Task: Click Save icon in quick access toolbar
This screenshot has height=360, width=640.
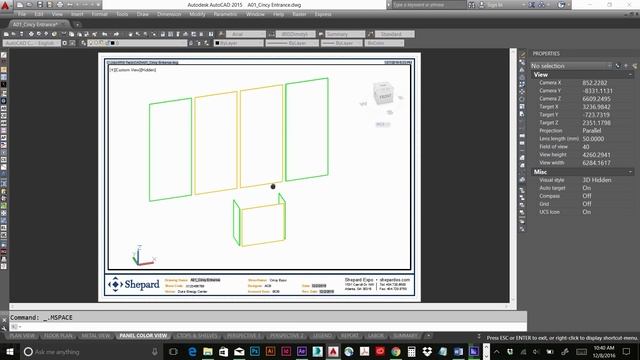Action: pos(40,5)
